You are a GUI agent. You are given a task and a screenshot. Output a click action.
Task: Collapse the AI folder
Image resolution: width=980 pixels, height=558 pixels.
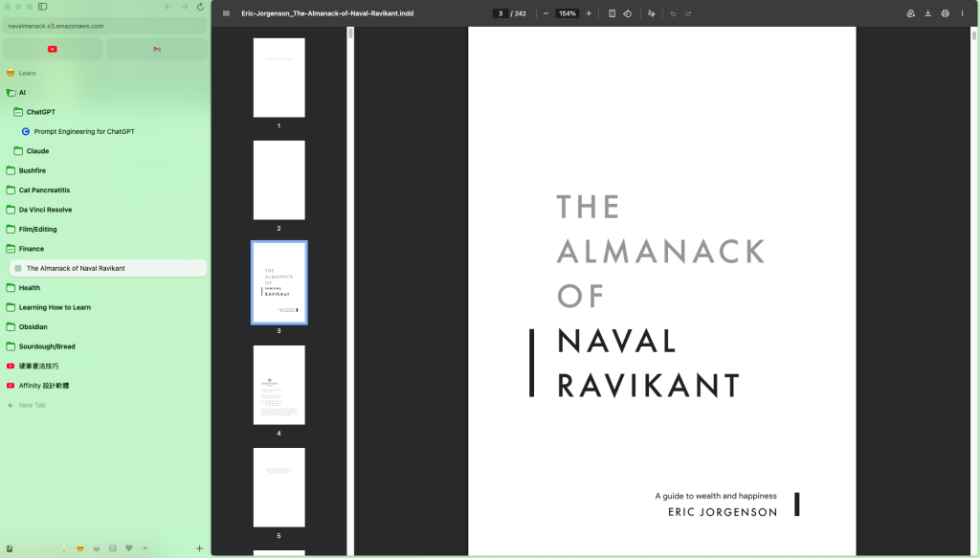(11, 93)
